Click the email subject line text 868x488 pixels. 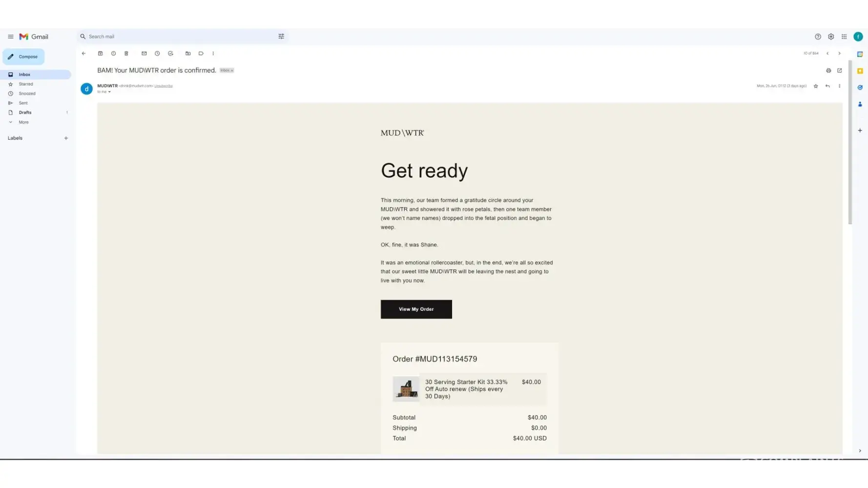click(157, 70)
